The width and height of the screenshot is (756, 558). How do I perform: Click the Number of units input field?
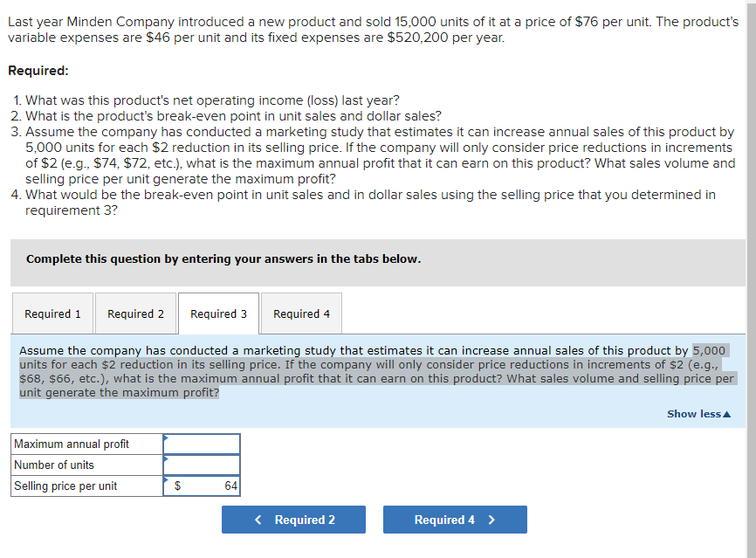click(203, 465)
